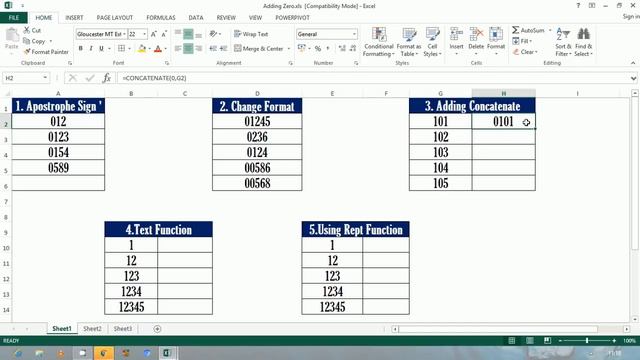The image size is (640, 360).
Task: Open the text Orientation tool
Action: click(213, 34)
